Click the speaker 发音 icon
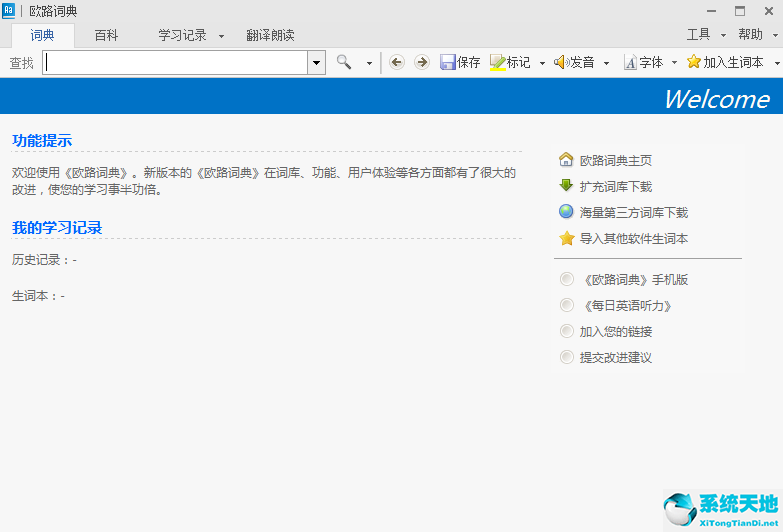783x532 pixels. coord(561,62)
